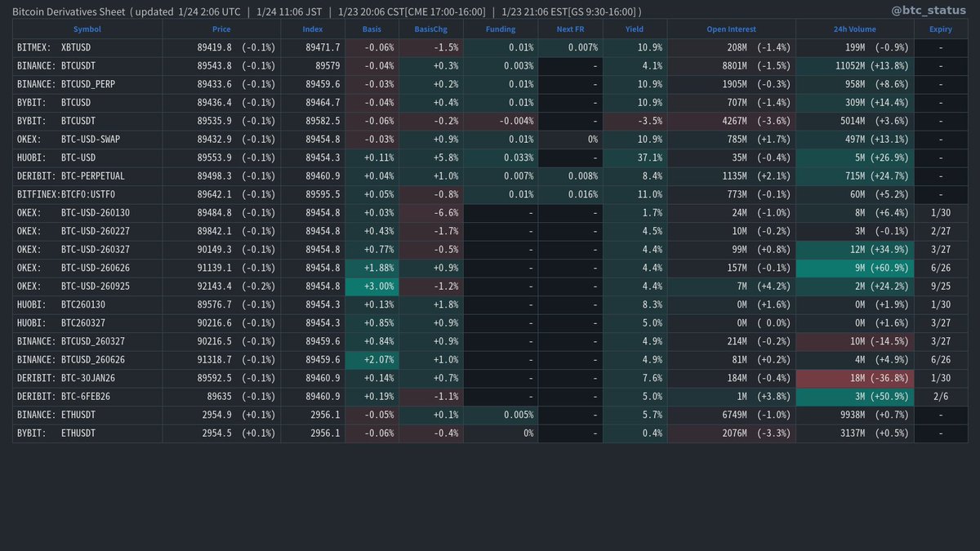The height and width of the screenshot is (551, 980).
Task: Click the 24h Volume column header
Action: 853,29
